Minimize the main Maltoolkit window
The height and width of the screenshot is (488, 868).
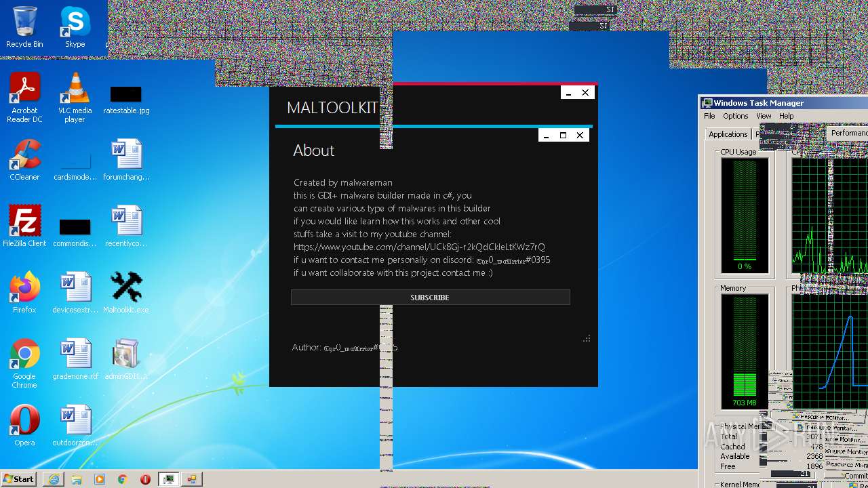coord(569,93)
